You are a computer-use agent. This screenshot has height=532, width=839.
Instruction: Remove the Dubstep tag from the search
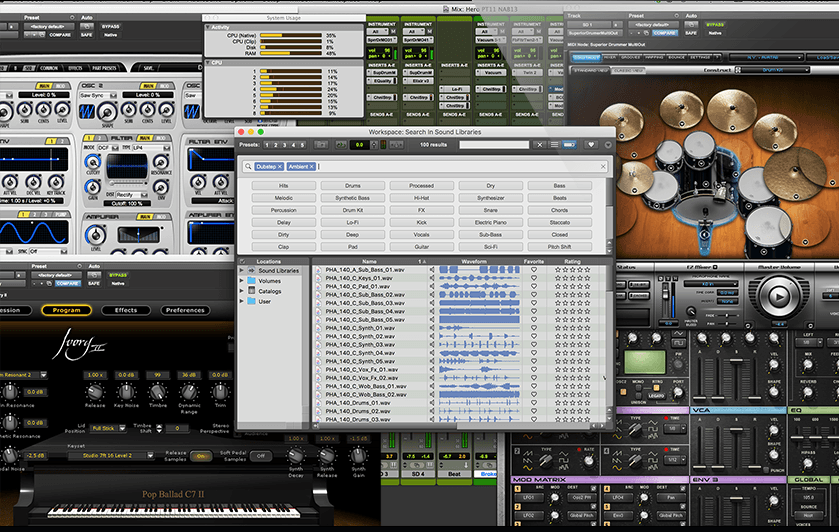click(280, 166)
